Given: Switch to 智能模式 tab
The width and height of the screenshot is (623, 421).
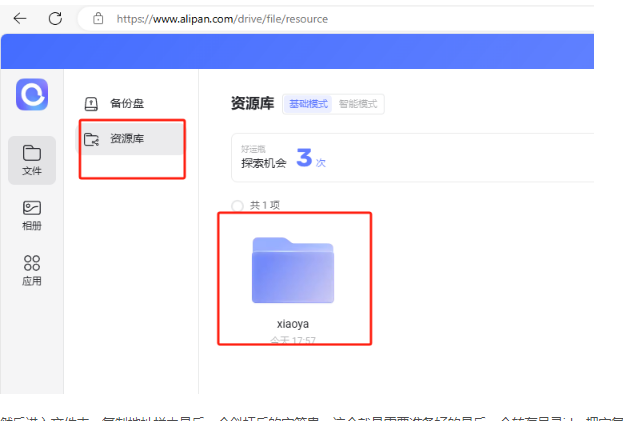Looking at the screenshot, I should (x=360, y=104).
